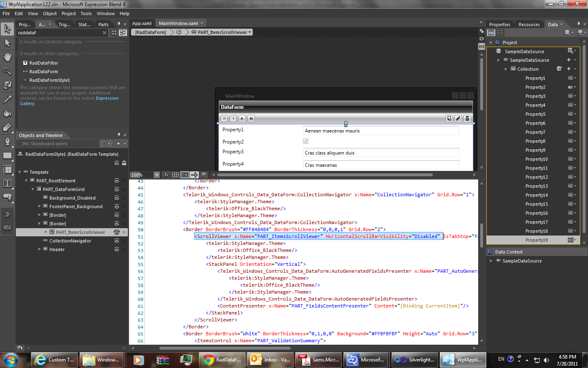Viewport: 588px width, 368px height.
Task: Toggle the annotations display button
Action: [204, 175]
